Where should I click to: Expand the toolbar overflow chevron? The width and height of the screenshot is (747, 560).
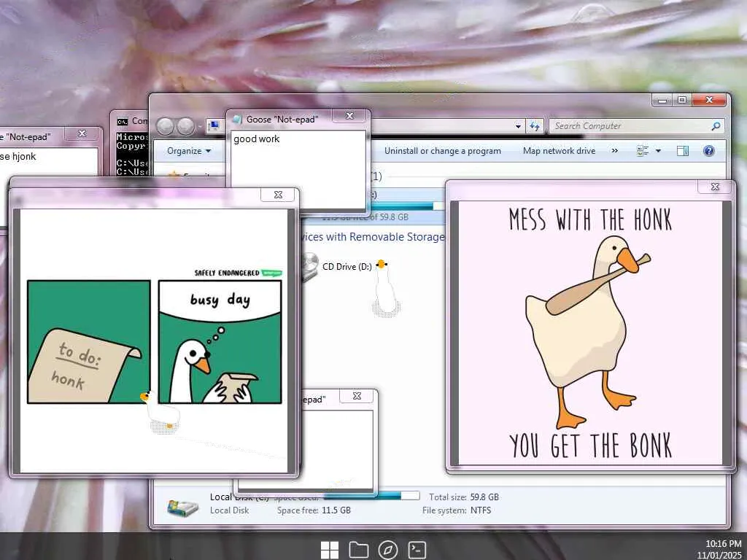[x=614, y=151]
